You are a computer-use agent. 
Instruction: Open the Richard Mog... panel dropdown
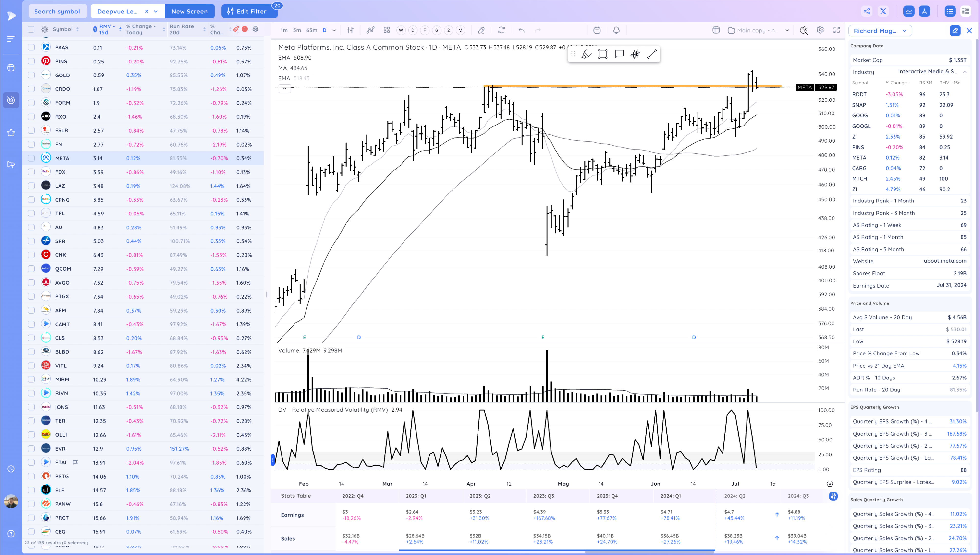(x=880, y=31)
